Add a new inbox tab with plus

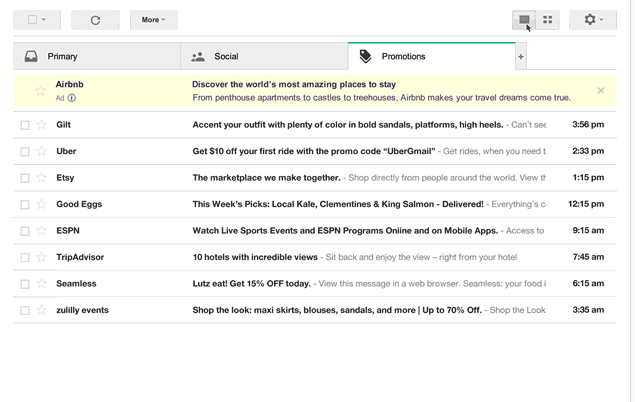521,57
